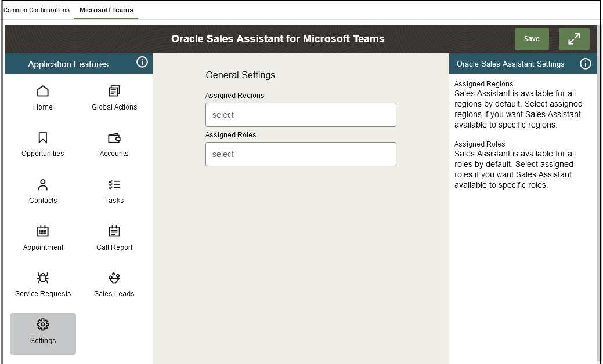This screenshot has height=364, width=603.
Task: Click the Oracle Sales Assistant Settings title
Action: pos(510,64)
